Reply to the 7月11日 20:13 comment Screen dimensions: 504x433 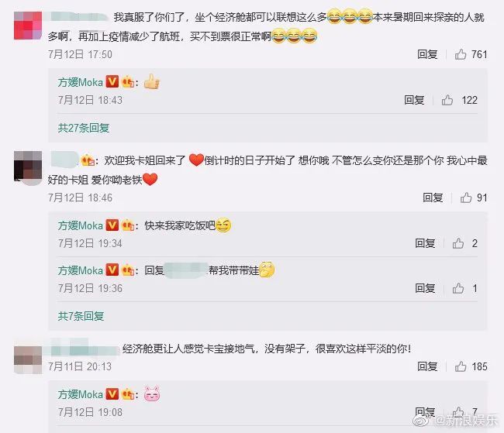(x=427, y=366)
